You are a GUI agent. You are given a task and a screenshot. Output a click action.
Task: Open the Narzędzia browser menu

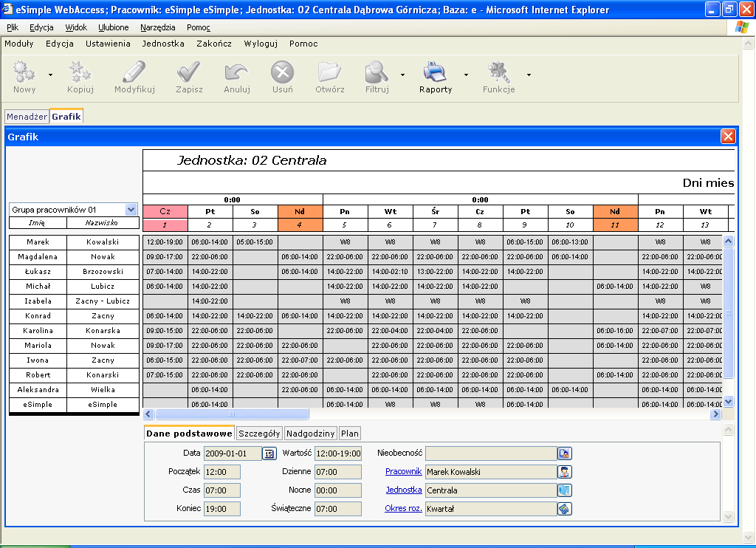pos(158,27)
